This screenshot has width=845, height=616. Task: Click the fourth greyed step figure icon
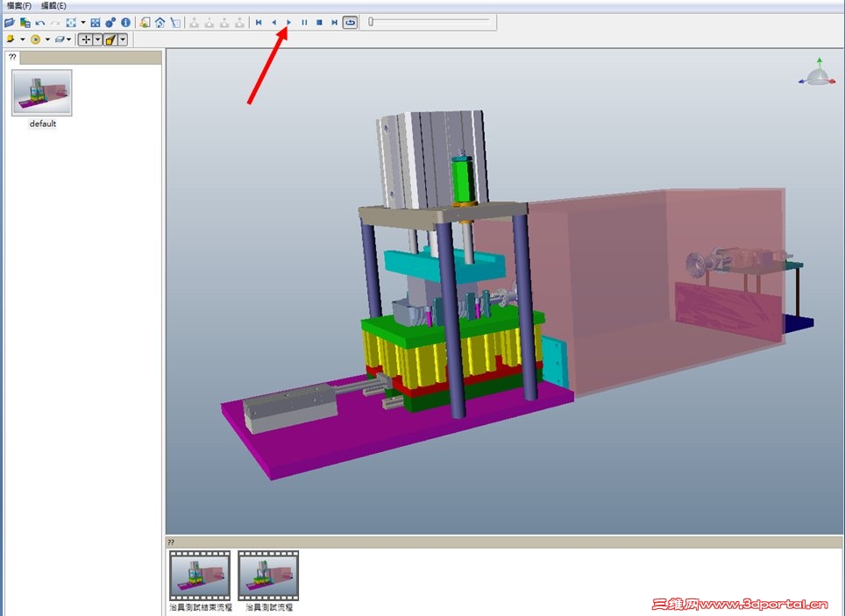tap(239, 23)
